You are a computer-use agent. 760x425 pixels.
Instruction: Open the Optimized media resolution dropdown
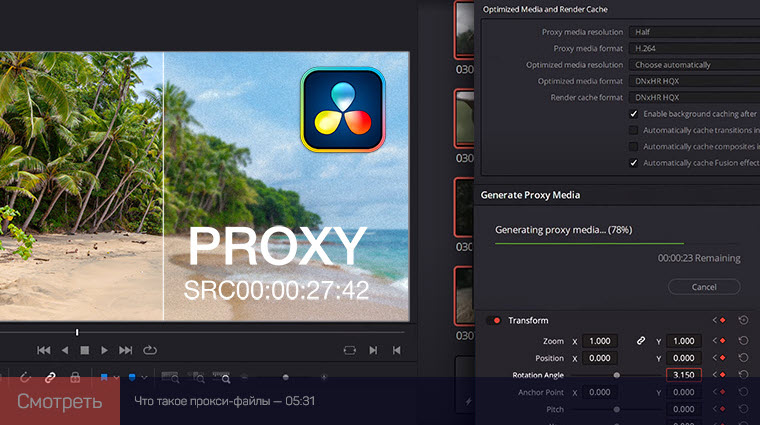[694, 65]
